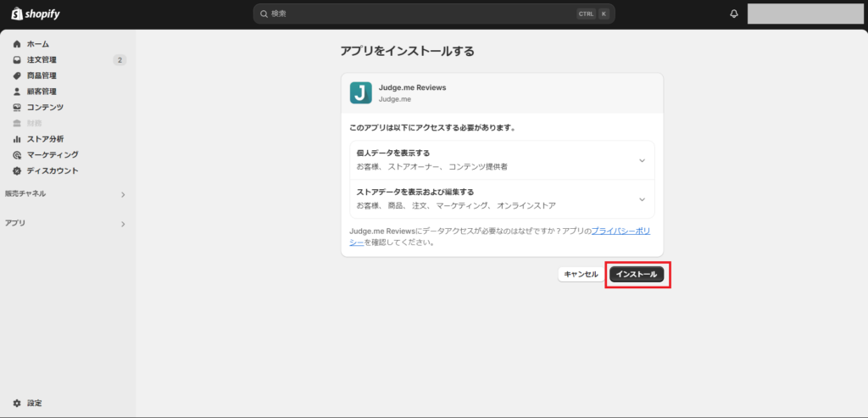The height and width of the screenshot is (418, 868).
Task: Expand ストアデータを表示および編集する permission details
Action: [642, 198]
